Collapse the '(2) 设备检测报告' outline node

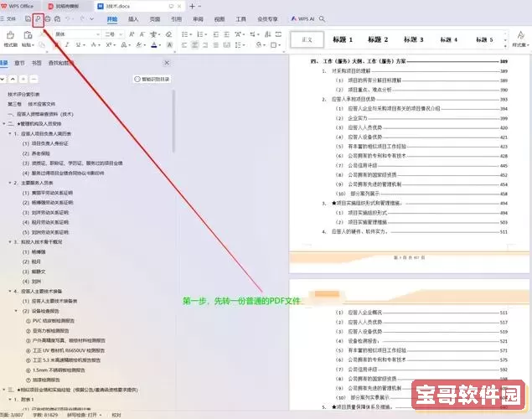coord(16,311)
